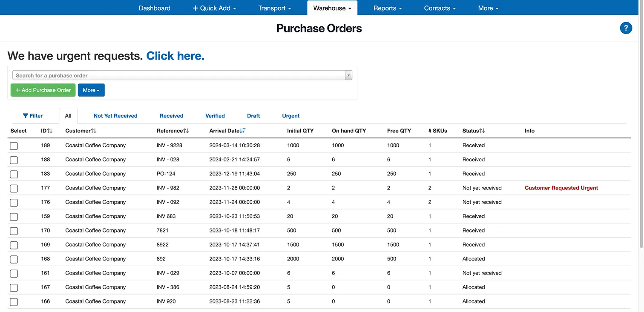Open the Not Yet Received tab

pyautogui.click(x=115, y=115)
